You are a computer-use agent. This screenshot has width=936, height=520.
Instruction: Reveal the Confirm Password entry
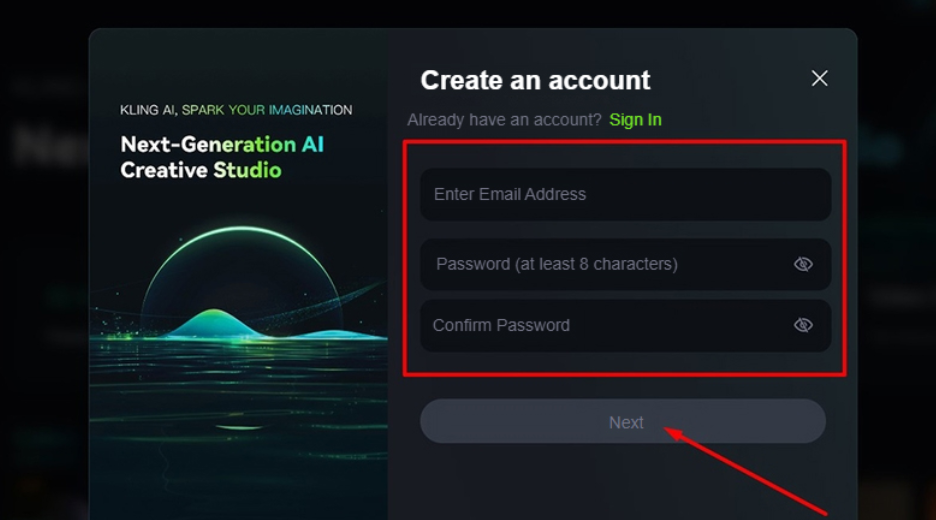pyautogui.click(x=803, y=325)
